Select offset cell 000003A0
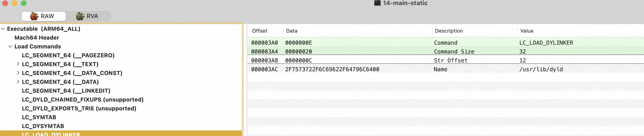 264,43
